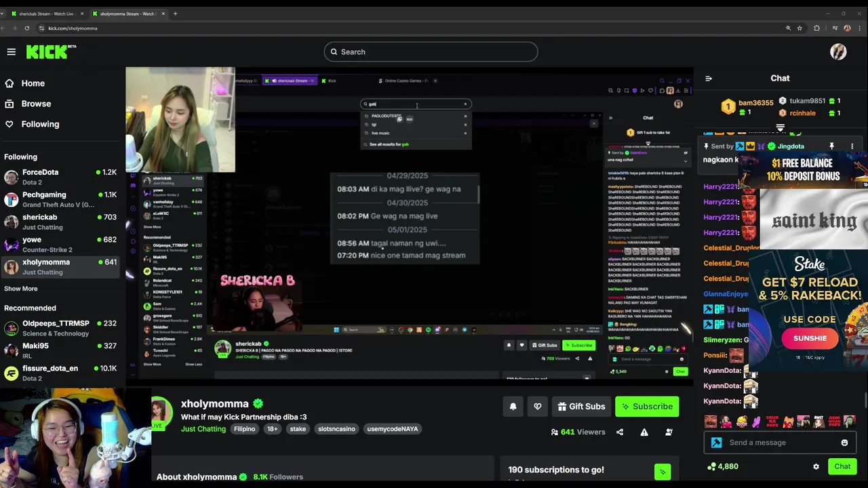Click the pin icon on pinned message
This screenshot has width=868, height=488.
coord(831,146)
